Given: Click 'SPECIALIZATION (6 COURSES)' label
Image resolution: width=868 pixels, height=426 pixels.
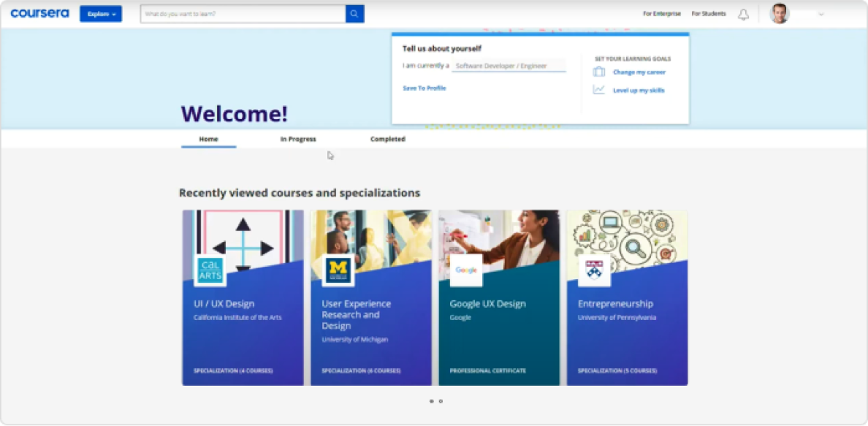Looking at the screenshot, I should 361,370.
